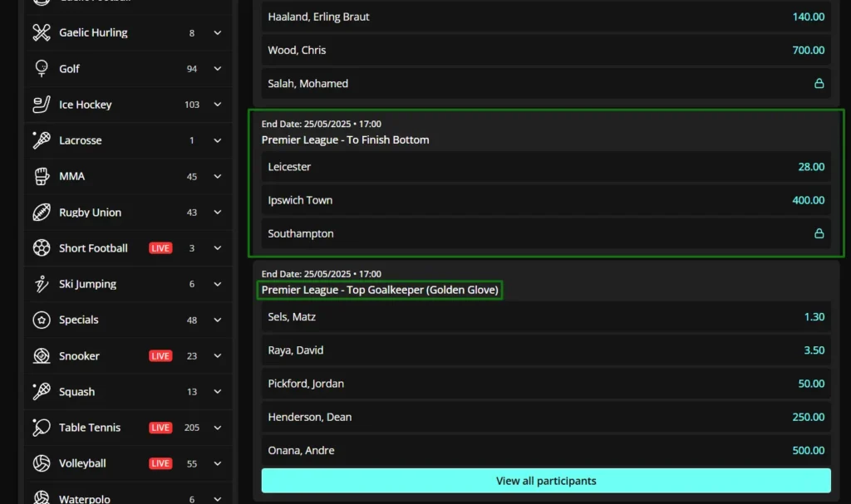851x504 pixels.
Task: Select Ipswich Town odds 400.00
Action: [x=808, y=200]
